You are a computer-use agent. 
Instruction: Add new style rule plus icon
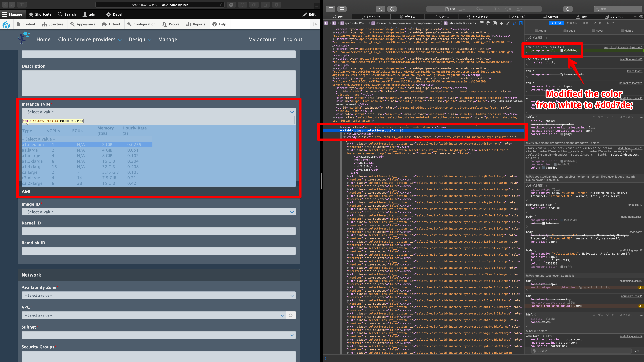click(x=528, y=351)
